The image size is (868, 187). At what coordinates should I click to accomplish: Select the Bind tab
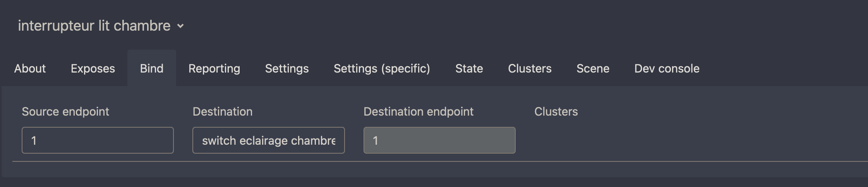click(152, 68)
